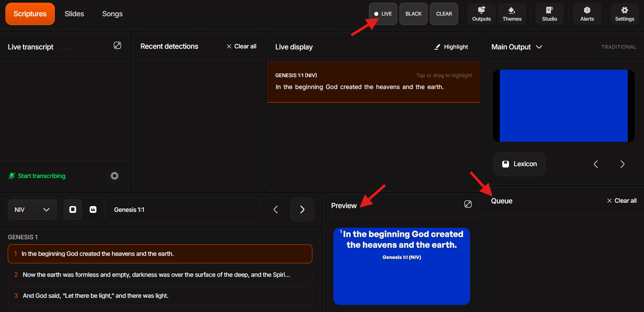Click next arrow under Main Output preview

[x=622, y=164]
